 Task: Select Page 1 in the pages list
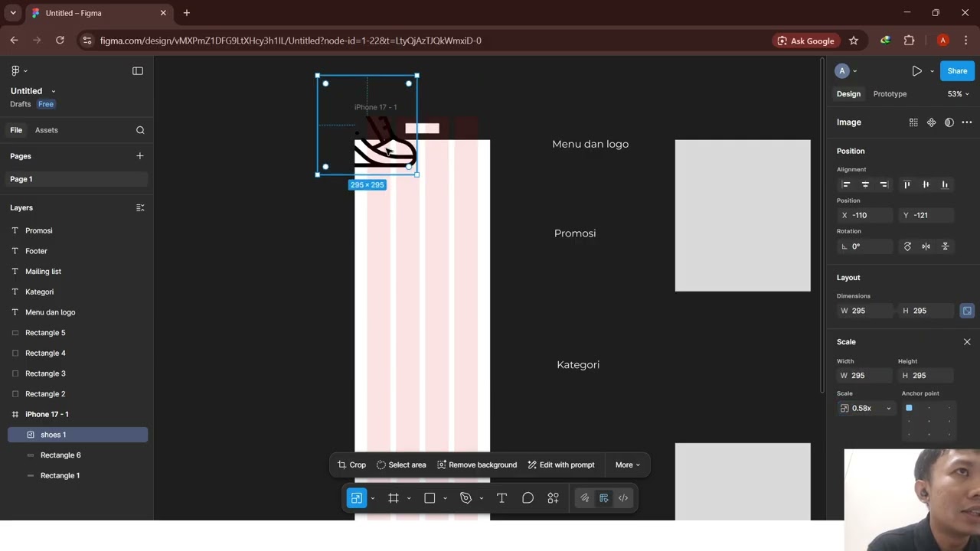point(77,179)
